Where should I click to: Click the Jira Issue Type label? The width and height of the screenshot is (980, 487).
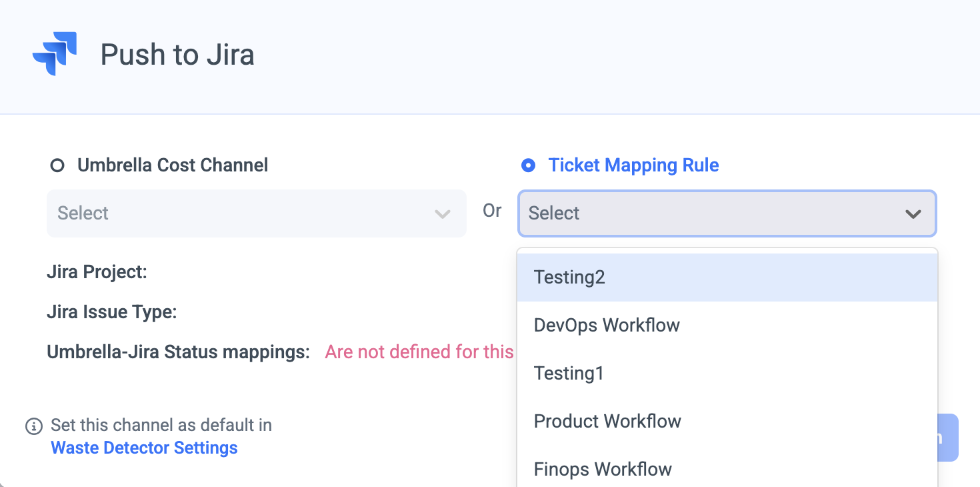coord(112,312)
